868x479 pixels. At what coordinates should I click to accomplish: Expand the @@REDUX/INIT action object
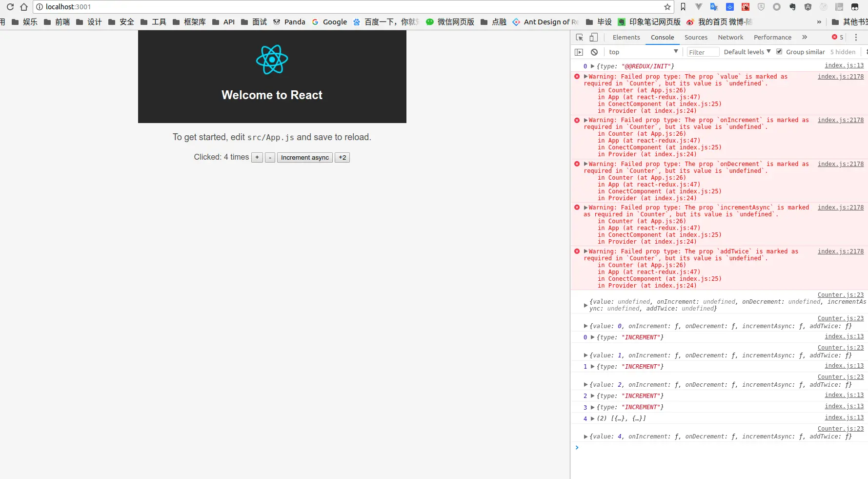[x=592, y=66]
